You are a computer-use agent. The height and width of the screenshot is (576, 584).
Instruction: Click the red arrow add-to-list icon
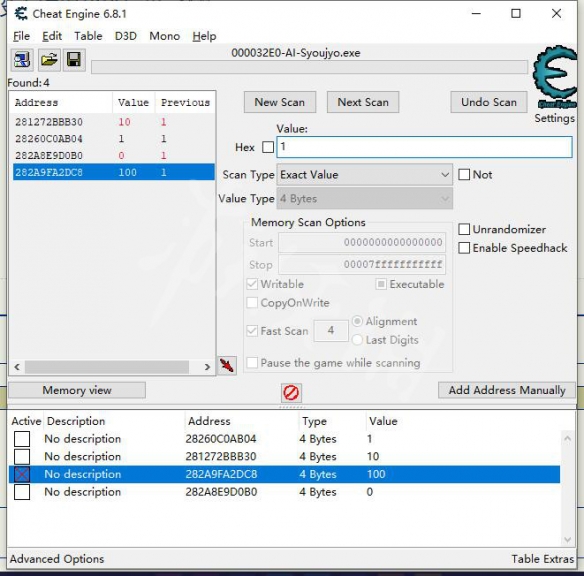point(227,366)
